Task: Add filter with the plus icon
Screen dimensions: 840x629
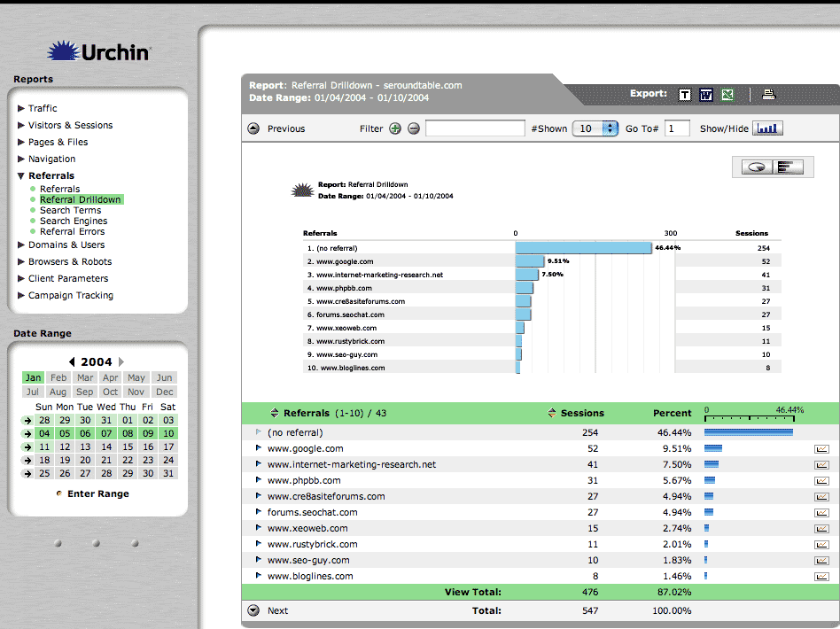Action: (395, 128)
